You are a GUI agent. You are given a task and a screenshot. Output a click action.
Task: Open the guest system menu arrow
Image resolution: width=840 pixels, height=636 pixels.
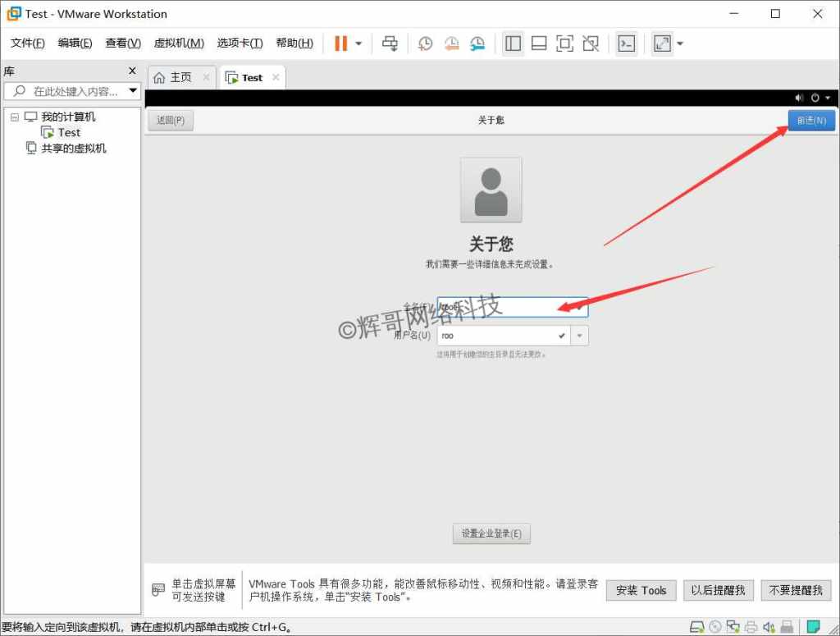[828, 98]
